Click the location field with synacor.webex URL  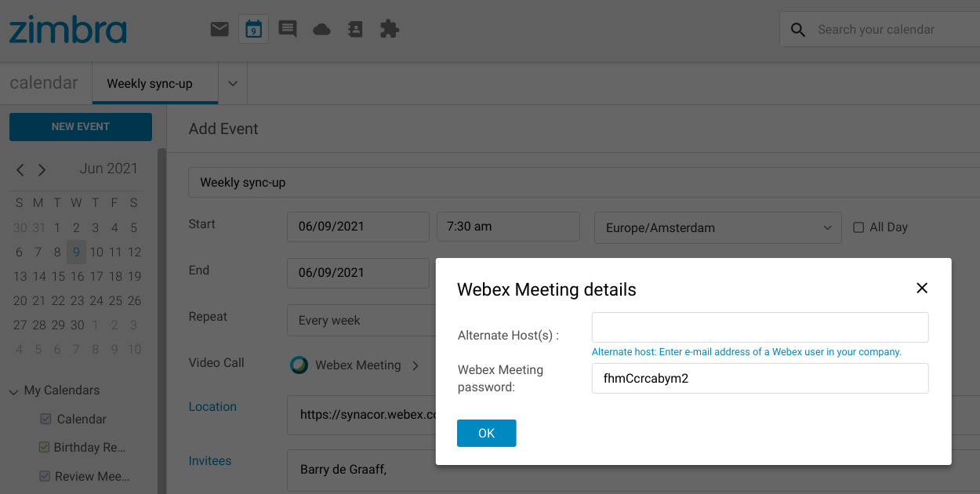[362, 415]
